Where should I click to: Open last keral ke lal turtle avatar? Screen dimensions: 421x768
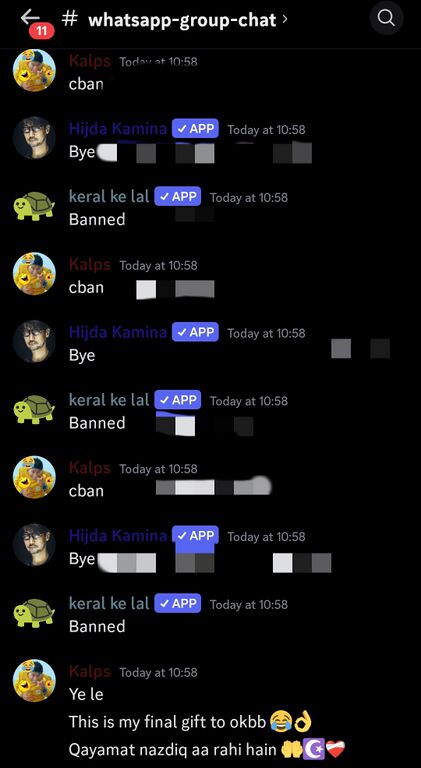coord(34,613)
